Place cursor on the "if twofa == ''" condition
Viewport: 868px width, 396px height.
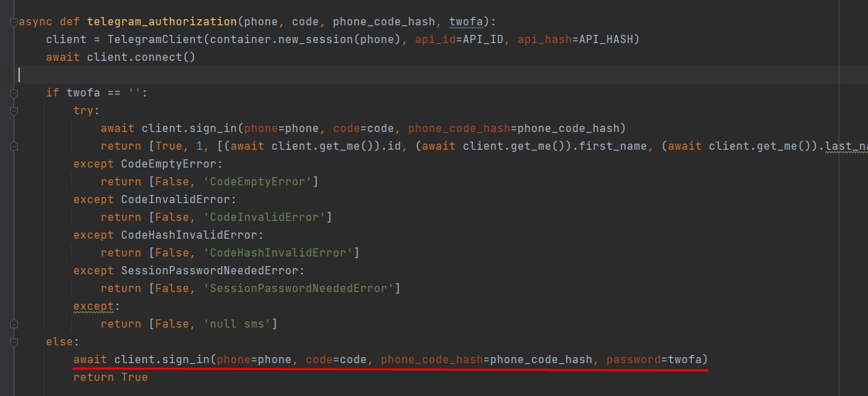click(x=96, y=93)
